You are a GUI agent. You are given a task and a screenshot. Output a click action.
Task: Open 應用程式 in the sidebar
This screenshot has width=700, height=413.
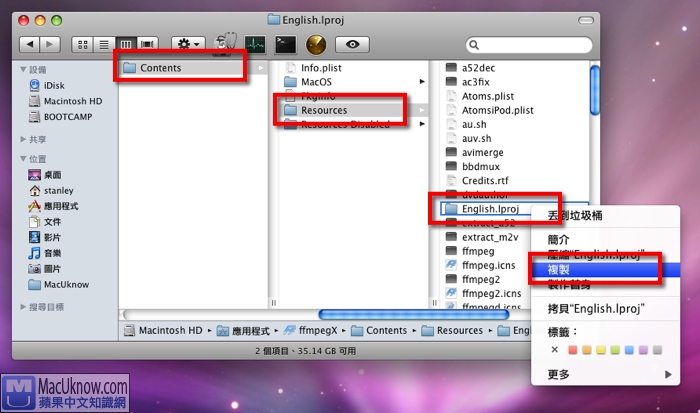tap(53, 206)
